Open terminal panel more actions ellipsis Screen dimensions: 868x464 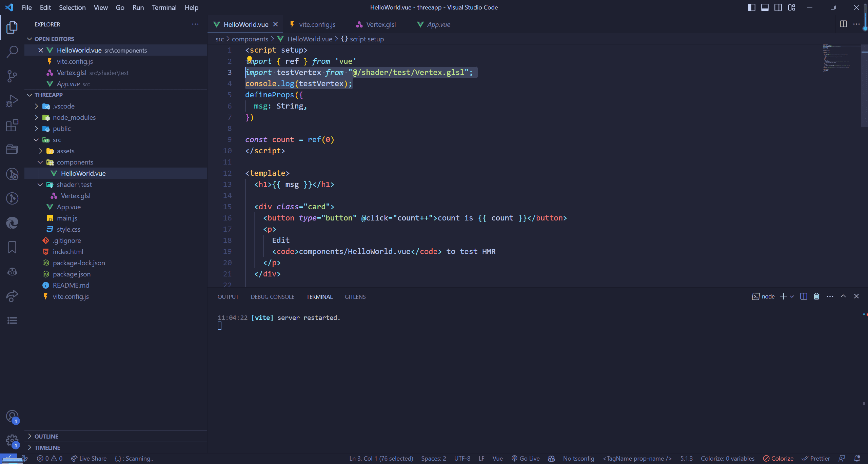click(x=830, y=296)
